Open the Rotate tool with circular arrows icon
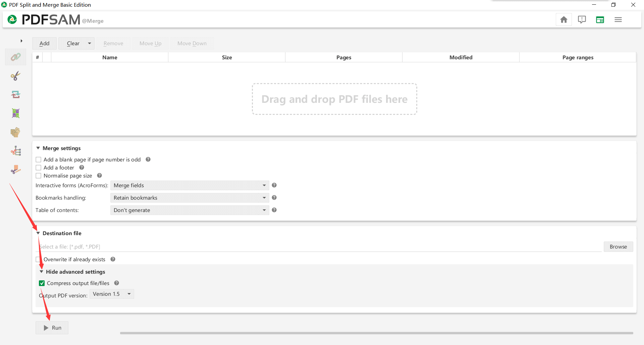The width and height of the screenshot is (644, 345). click(x=15, y=95)
